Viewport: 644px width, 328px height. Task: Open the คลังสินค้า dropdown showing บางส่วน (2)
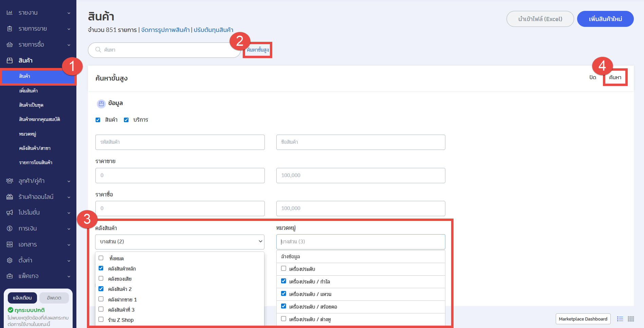(180, 242)
